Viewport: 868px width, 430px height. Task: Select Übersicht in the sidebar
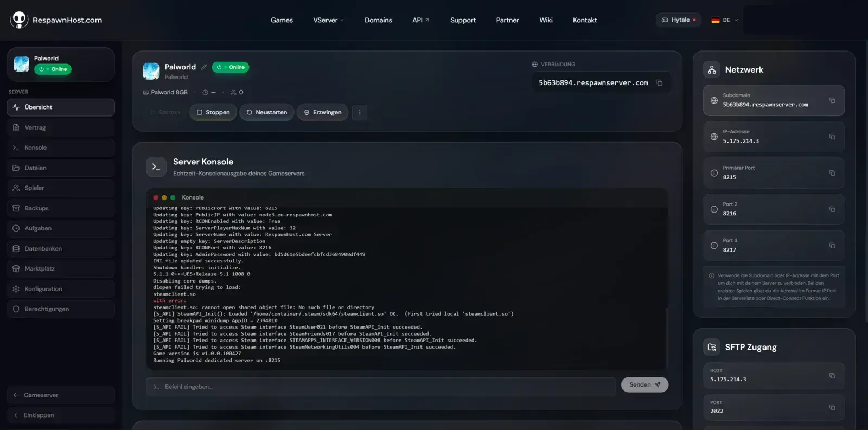tap(61, 107)
